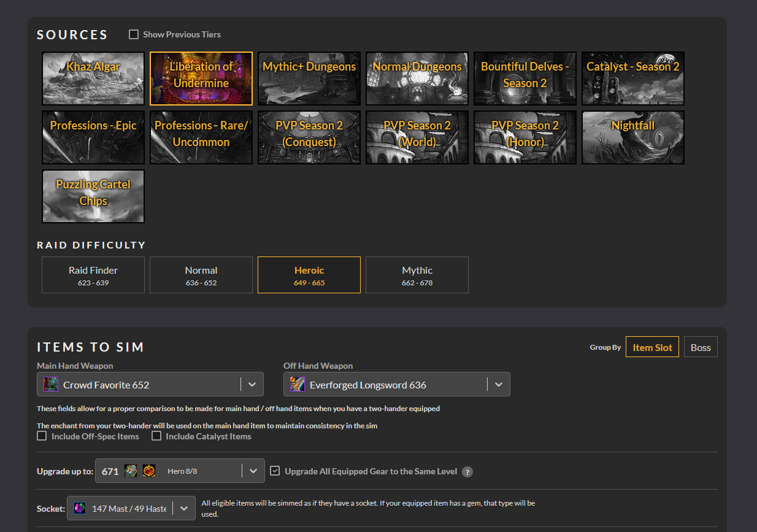Viewport: 757px width, 532px height.
Task: Expand the Upgrade up to dropdown
Action: [x=253, y=471]
